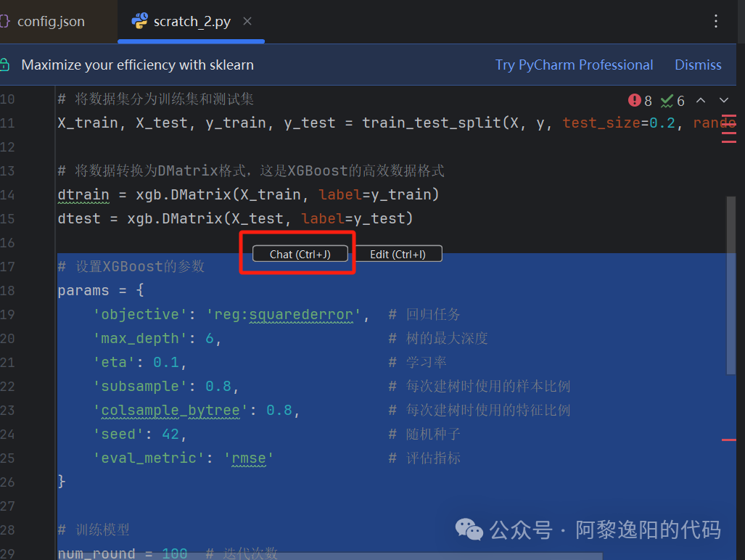The width and height of the screenshot is (745, 560).
Task: Close the scratch_2.py tab
Action: pos(247,21)
